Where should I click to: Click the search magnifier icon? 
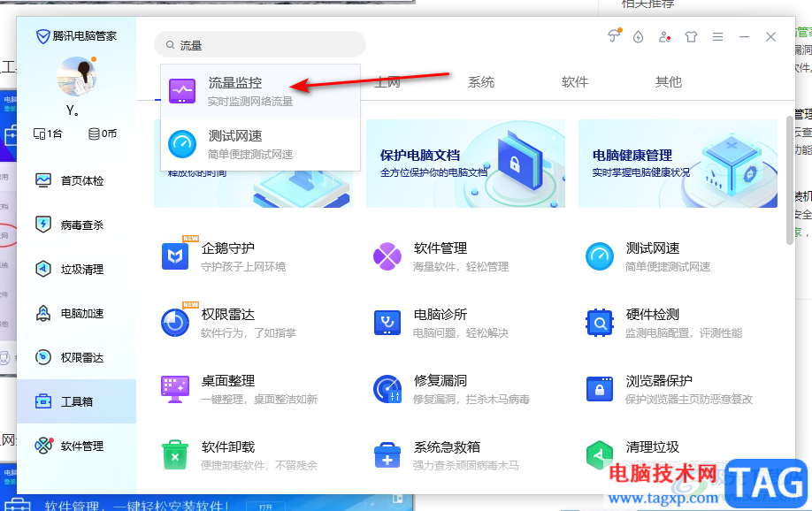[170, 45]
